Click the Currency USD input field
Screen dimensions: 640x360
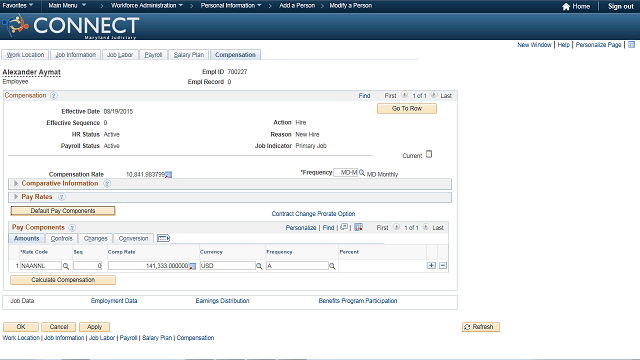(x=228, y=266)
